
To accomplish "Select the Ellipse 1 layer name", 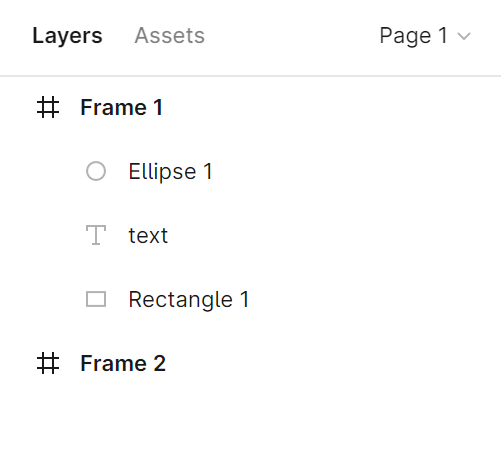I will tap(170, 172).
